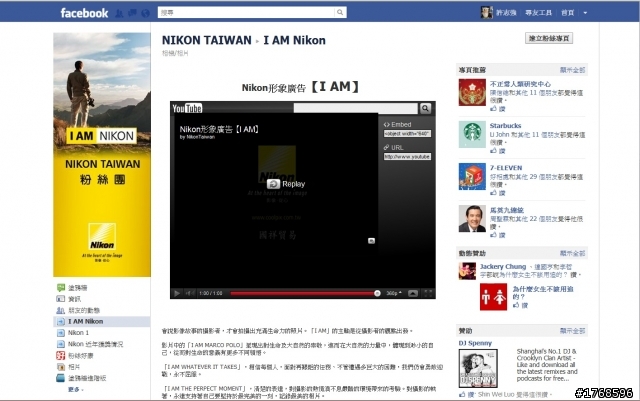
Task: Click the 7-ELEVEN page name link
Action: point(506,168)
